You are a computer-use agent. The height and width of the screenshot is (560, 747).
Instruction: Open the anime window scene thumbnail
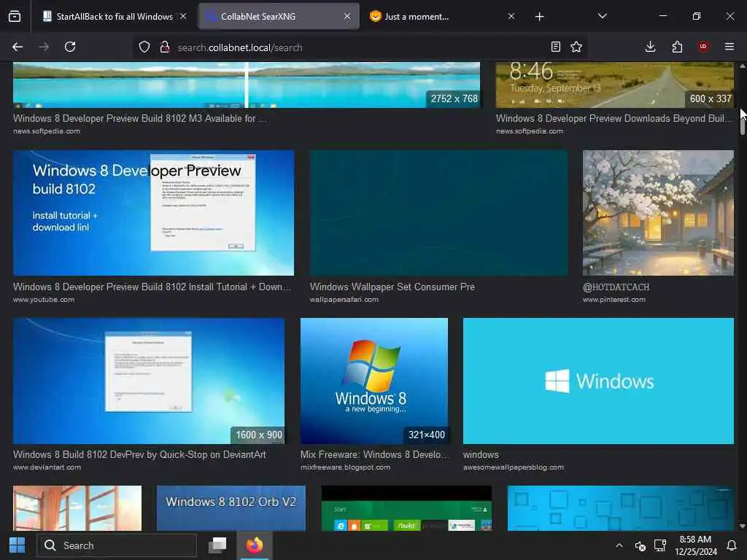point(77,508)
